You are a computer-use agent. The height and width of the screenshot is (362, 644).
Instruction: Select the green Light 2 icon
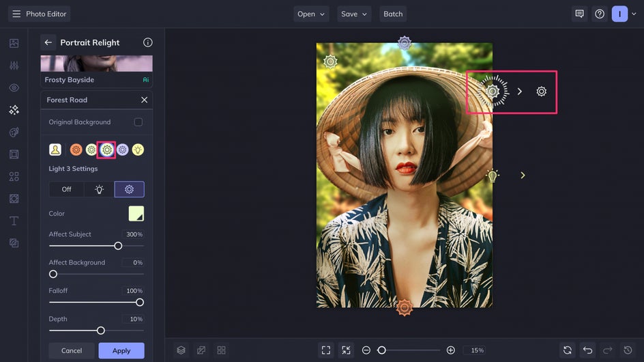pos(91,150)
